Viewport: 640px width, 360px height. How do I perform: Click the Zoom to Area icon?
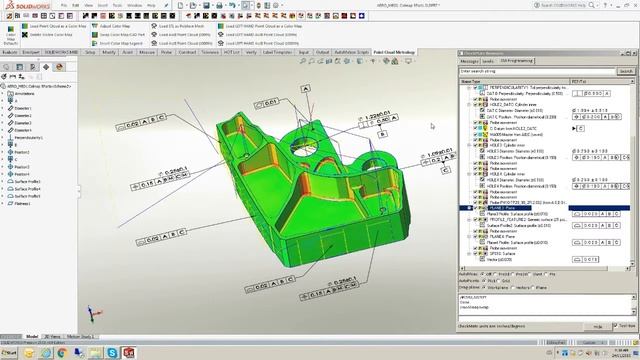tap(311, 61)
